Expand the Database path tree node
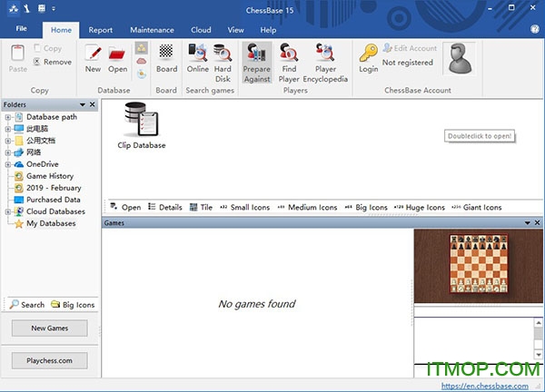Image resolution: width=545 pixels, height=392 pixels. pos(8,117)
